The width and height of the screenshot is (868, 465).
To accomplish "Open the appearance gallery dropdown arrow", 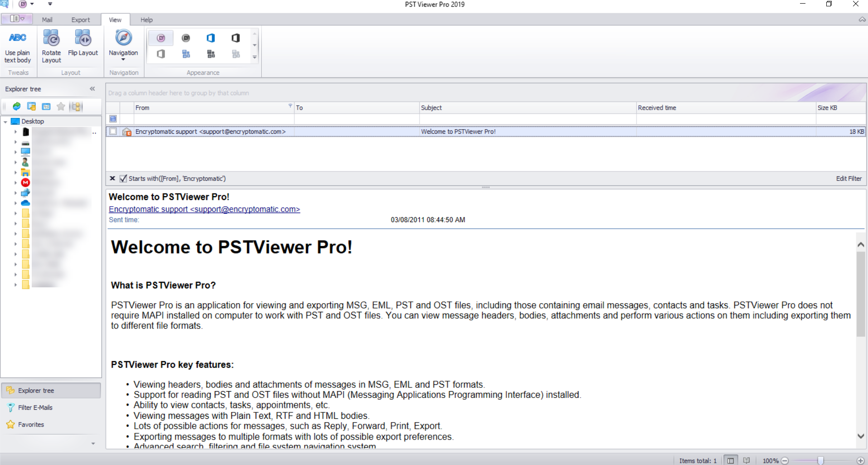I will (254, 57).
